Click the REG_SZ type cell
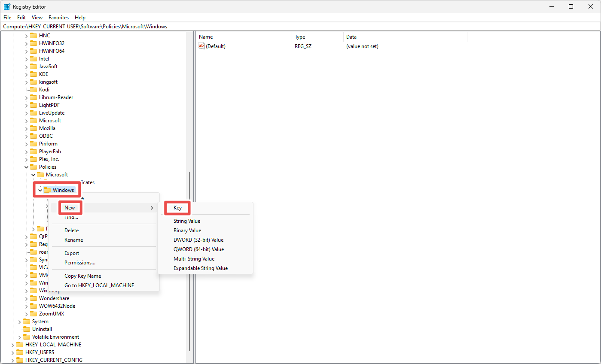 point(303,46)
